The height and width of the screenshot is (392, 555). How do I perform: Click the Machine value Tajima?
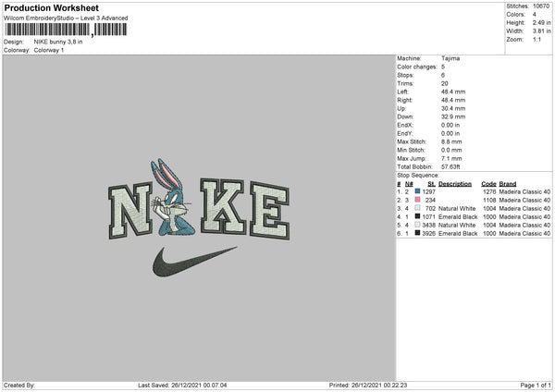click(450, 58)
